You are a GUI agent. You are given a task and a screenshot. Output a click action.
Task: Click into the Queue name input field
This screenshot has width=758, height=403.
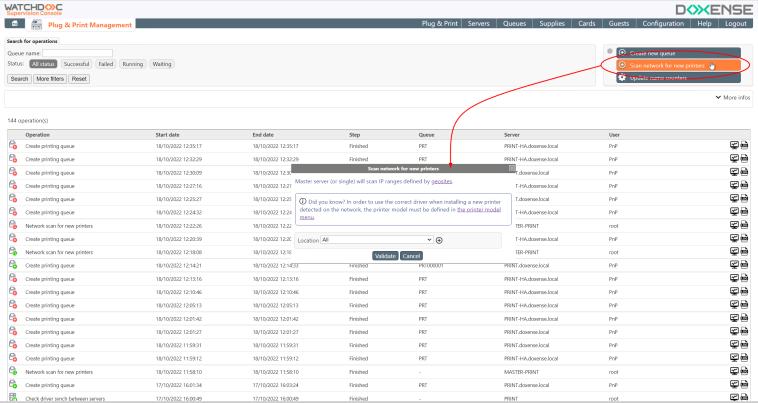77,53
